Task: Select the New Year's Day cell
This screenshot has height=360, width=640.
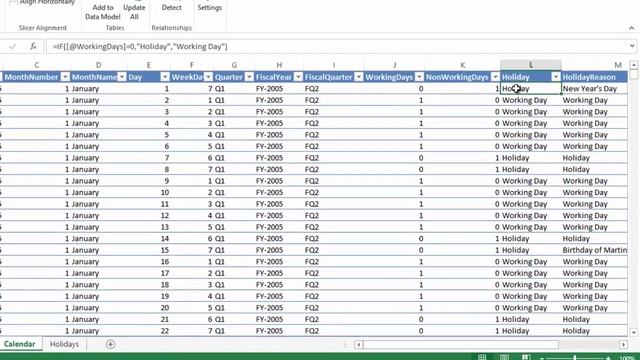Action: [594, 89]
